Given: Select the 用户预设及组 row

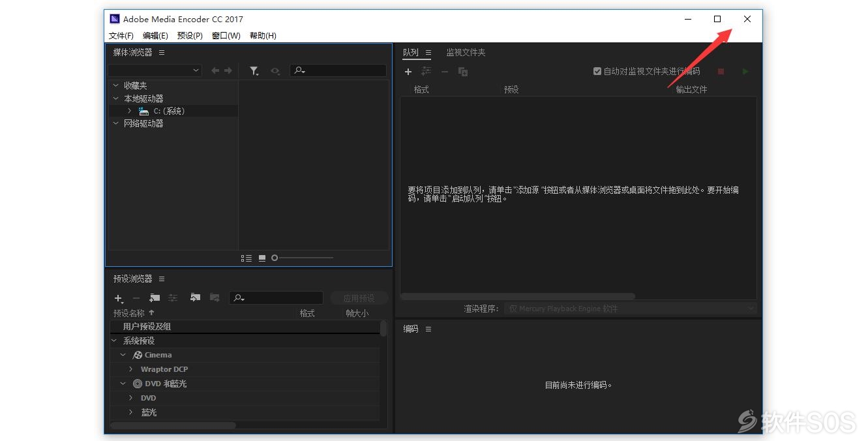Looking at the screenshot, I should 245,326.
